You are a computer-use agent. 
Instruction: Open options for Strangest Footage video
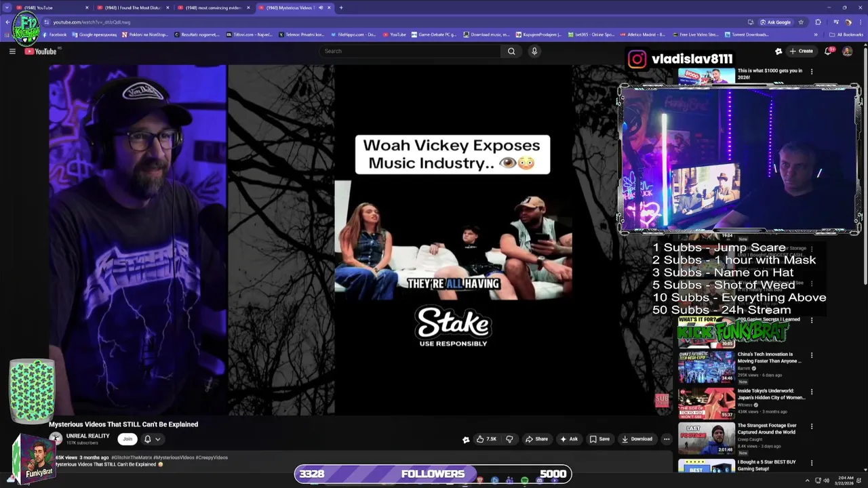[x=812, y=426]
